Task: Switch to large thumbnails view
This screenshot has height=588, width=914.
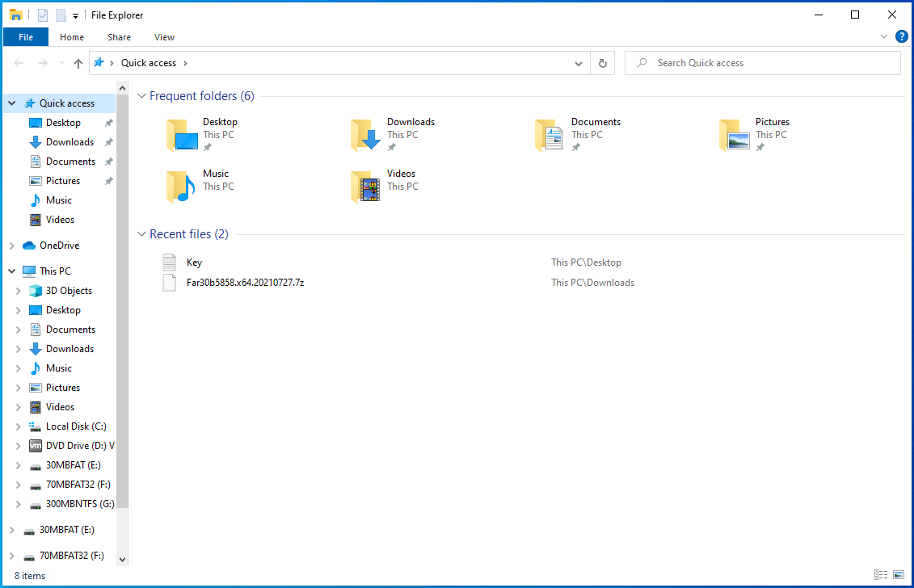Action: [x=899, y=575]
